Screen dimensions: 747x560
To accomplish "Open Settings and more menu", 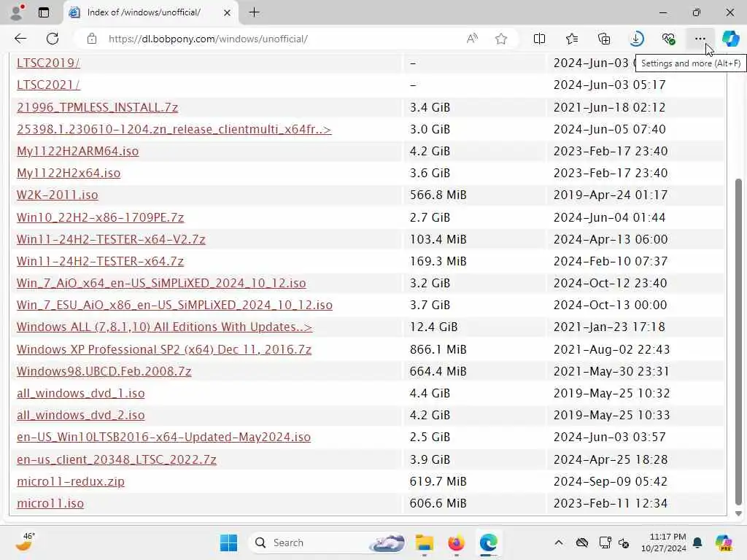I will [700, 39].
